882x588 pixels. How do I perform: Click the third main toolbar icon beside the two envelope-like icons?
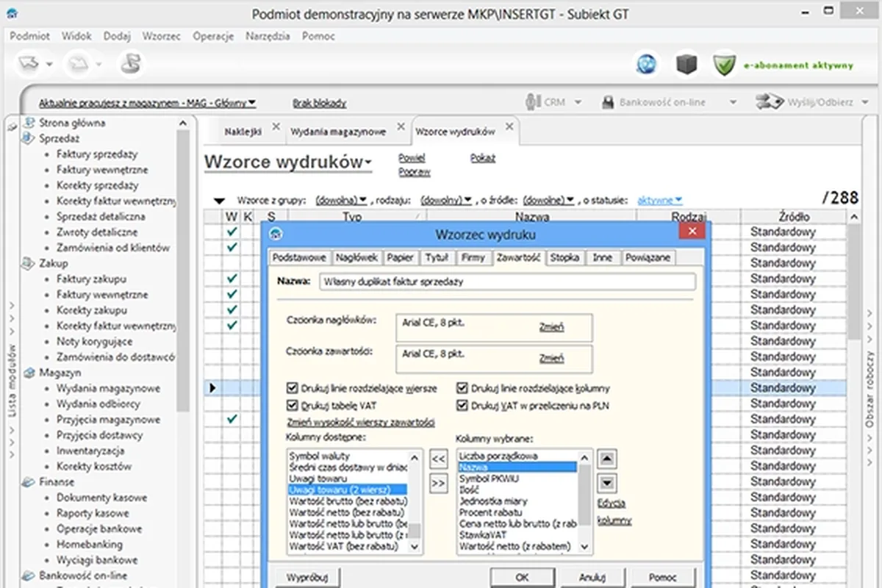(132, 64)
